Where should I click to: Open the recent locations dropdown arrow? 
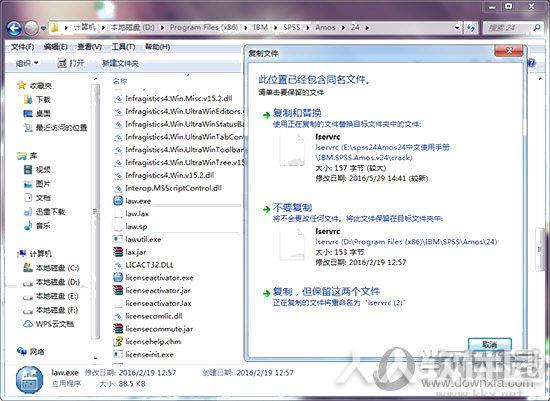[43, 28]
